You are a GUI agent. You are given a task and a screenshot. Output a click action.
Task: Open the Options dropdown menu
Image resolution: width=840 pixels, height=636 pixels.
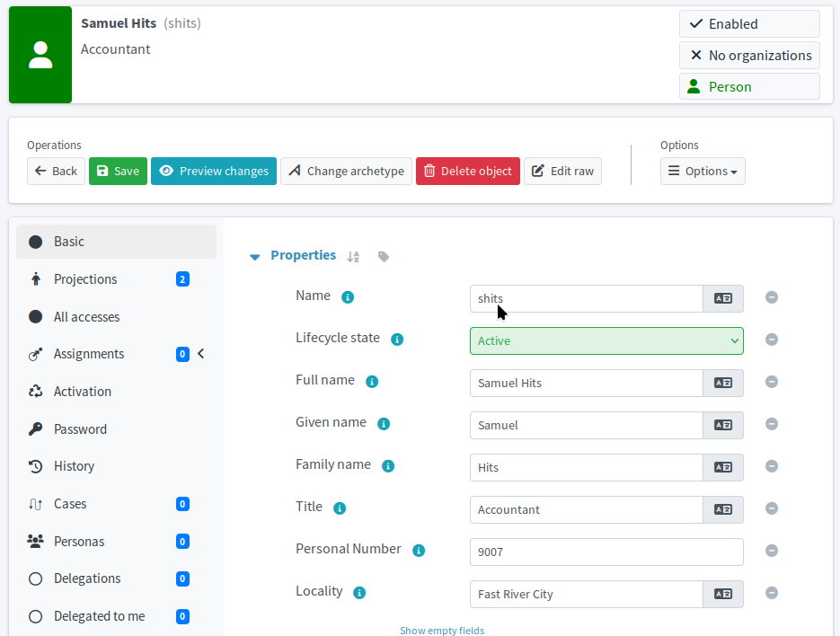(x=703, y=172)
